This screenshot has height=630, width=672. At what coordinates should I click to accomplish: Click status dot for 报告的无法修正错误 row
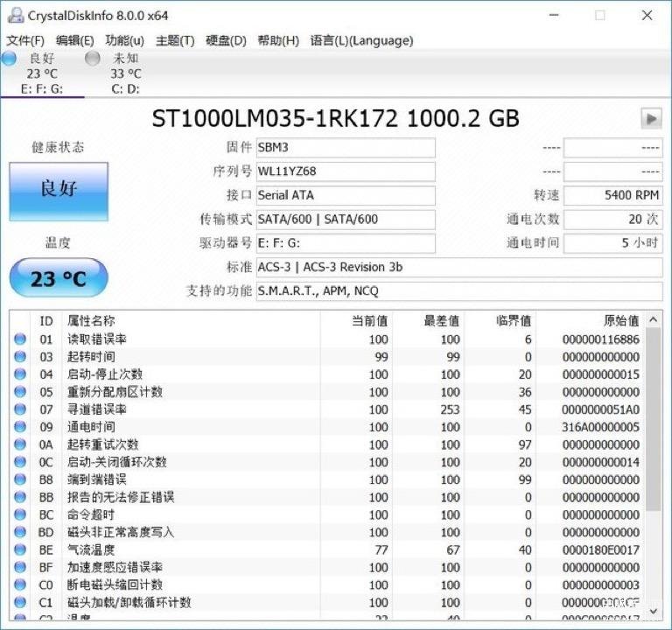(x=20, y=498)
